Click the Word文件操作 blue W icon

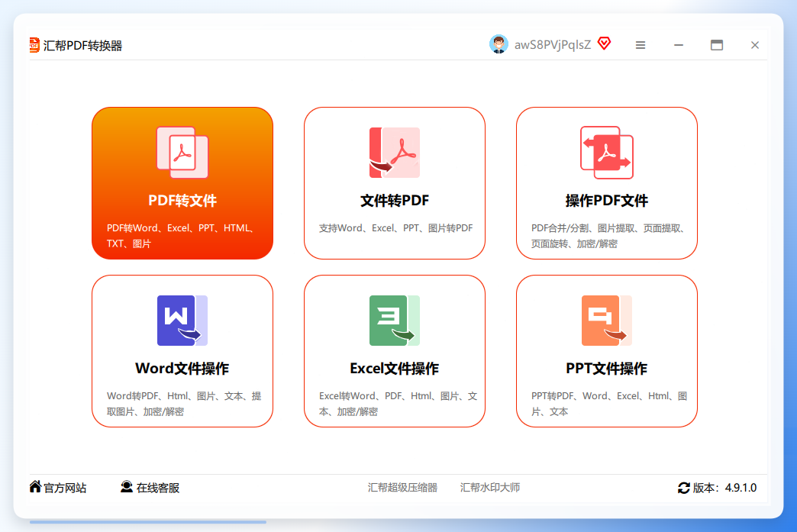pos(182,321)
